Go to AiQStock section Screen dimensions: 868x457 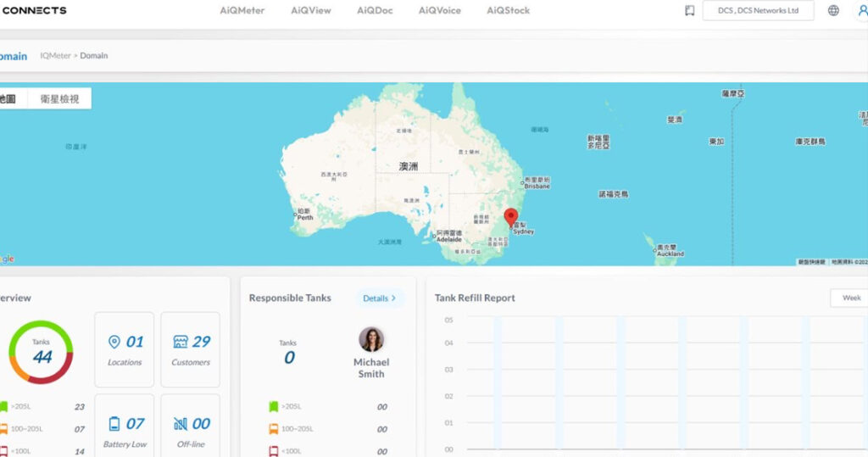coord(508,11)
